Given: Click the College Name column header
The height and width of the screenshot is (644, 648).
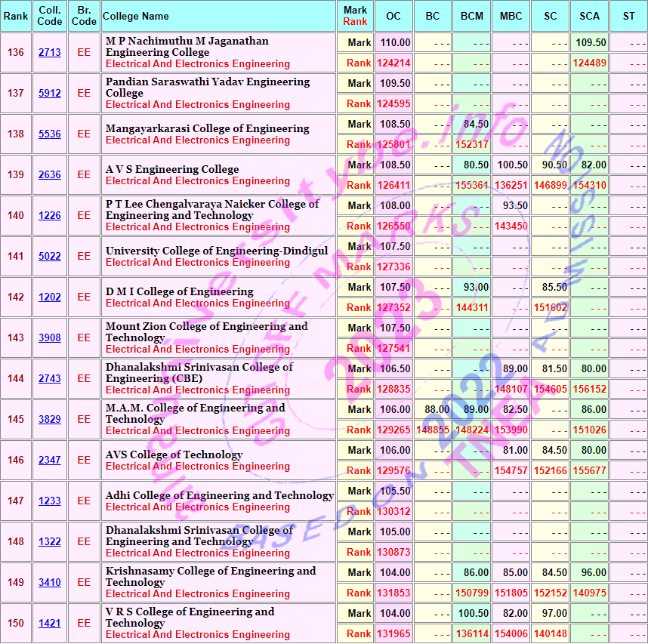Looking at the screenshot, I should point(136,17).
